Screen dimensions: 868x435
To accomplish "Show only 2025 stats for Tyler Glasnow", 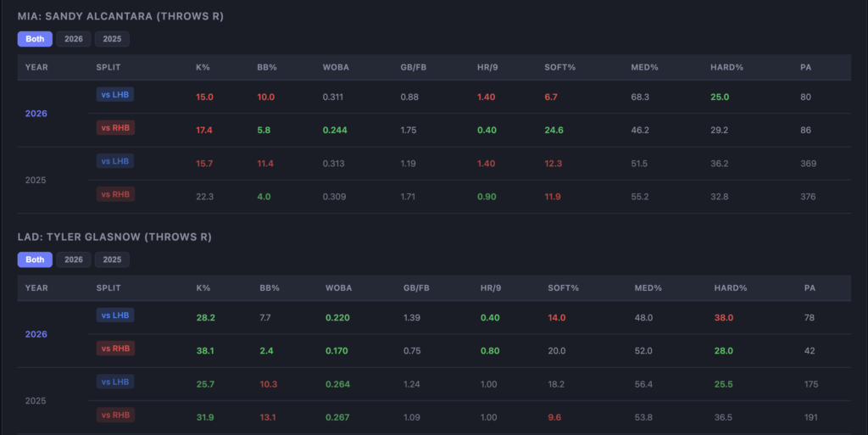I will pyautogui.click(x=112, y=259).
